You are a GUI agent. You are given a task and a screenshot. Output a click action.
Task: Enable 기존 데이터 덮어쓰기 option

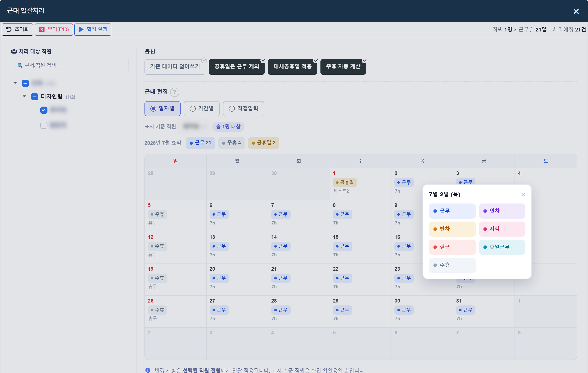pos(175,67)
